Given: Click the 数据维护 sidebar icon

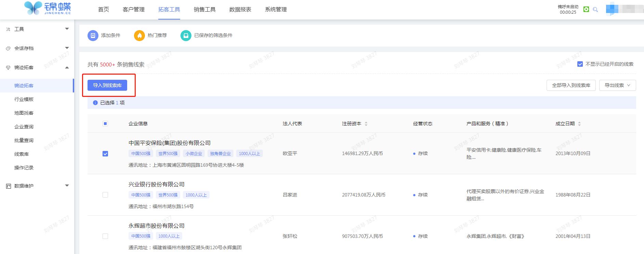Looking at the screenshot, I should coord(8,186).
